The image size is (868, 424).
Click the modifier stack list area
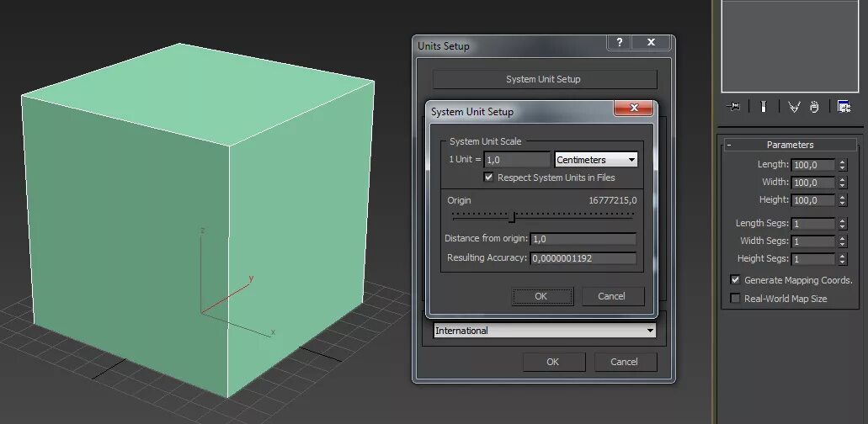pos(790,46)
